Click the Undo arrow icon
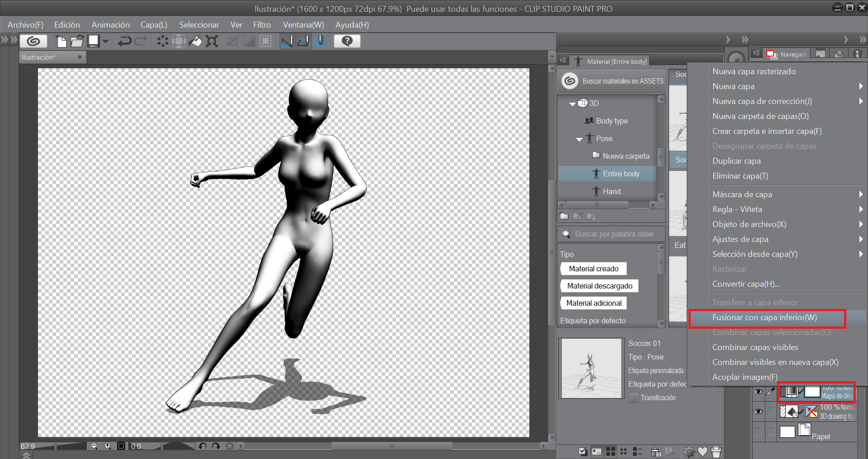The width and height of the screenshot is (868, 459). pyautogui.click(x=124, y=42)
